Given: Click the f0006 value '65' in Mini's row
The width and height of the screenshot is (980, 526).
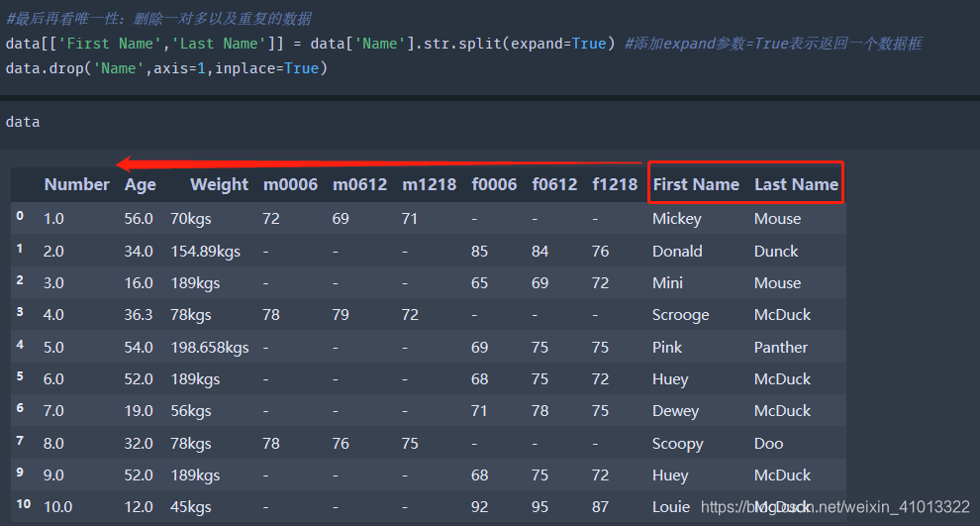Looking at the screenshot, I should [479, 282].
